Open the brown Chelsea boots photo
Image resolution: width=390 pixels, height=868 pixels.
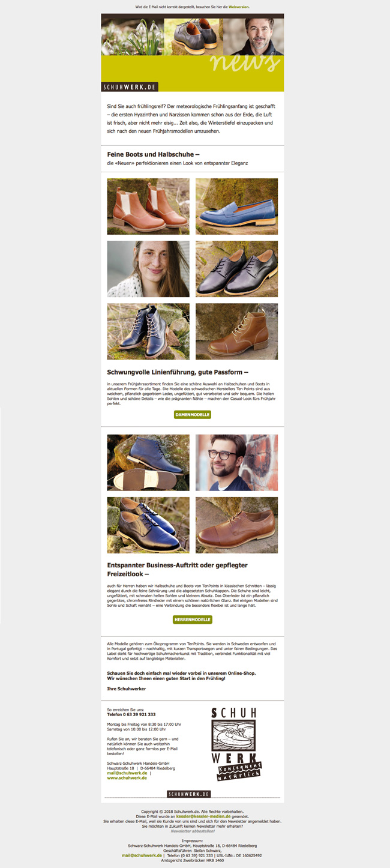point(148,206)
